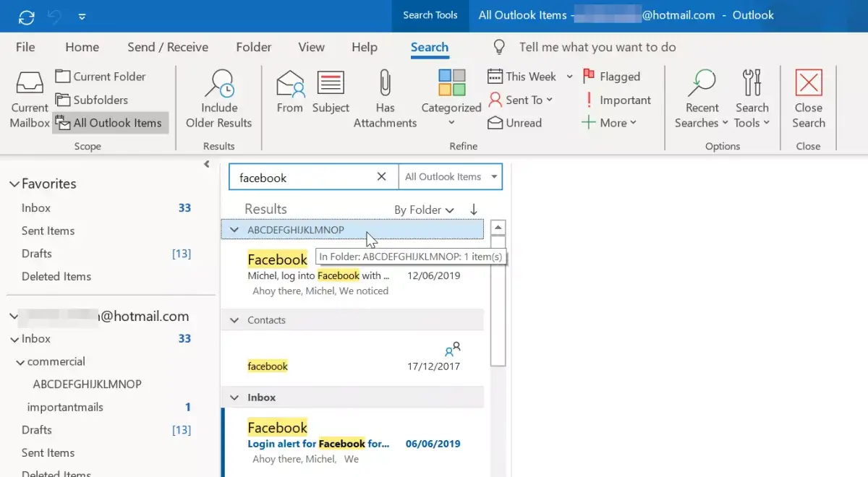Clear the facebook search text
Screen dimensions: 868x477
click(x=382, y=177)
